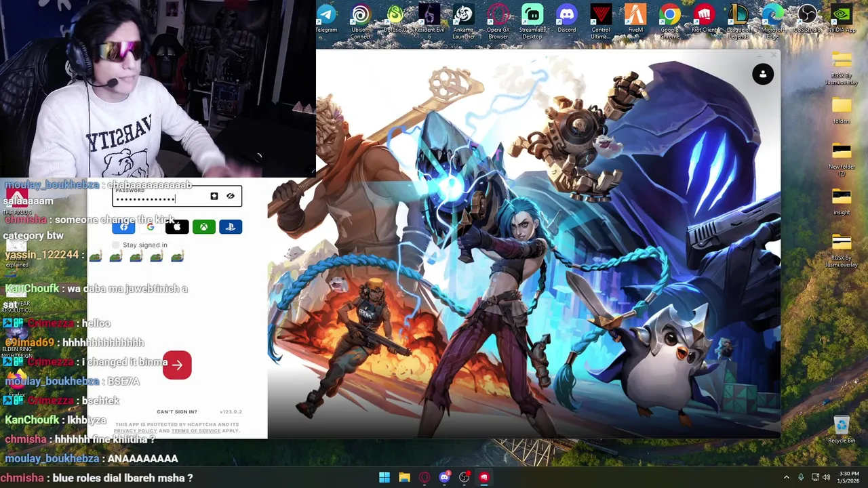Switch to Riot Client in the taskbar
Image resolution: width=868 pixels, height=488 pixels.
pos(484,477)
